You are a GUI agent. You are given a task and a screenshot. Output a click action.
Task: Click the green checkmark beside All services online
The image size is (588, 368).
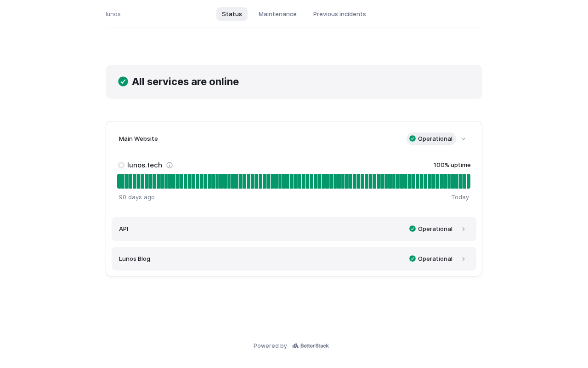pyautogui.click(x=123, y=81)
